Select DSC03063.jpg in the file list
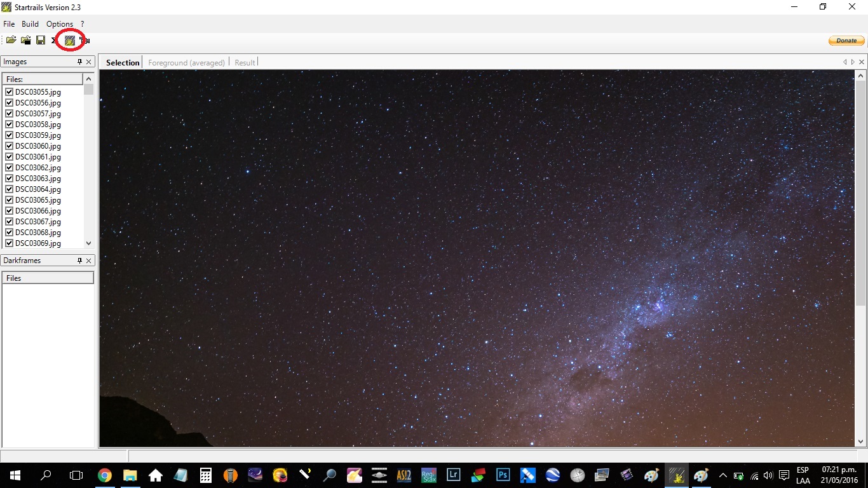868x488 pixels. (38, 179)
